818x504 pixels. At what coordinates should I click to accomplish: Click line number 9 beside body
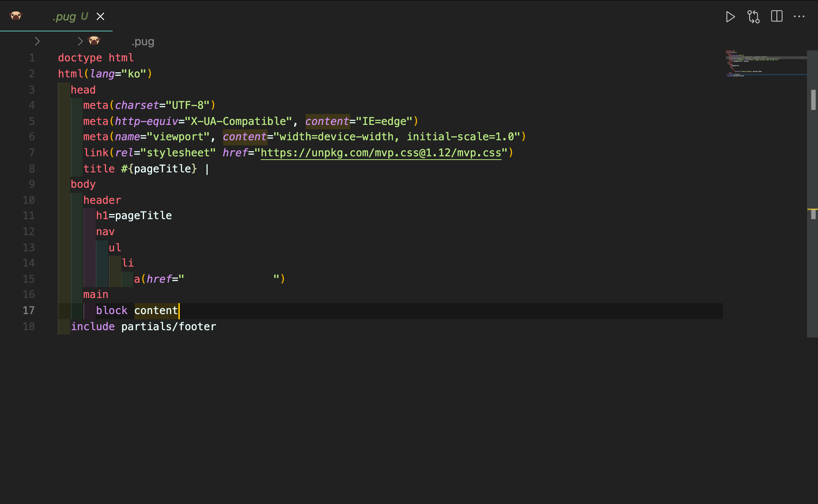32,184
